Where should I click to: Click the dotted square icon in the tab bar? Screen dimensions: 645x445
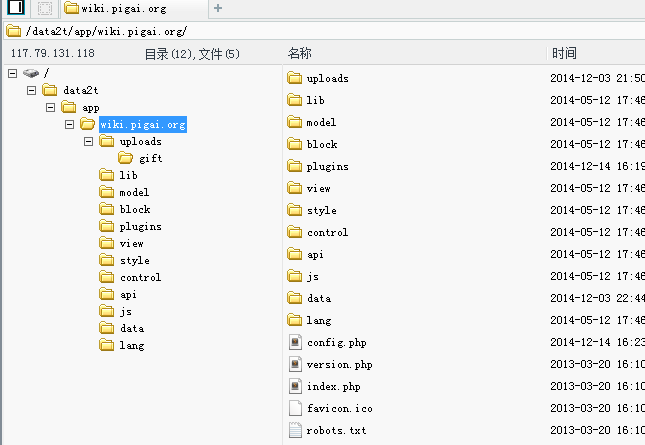44,8
